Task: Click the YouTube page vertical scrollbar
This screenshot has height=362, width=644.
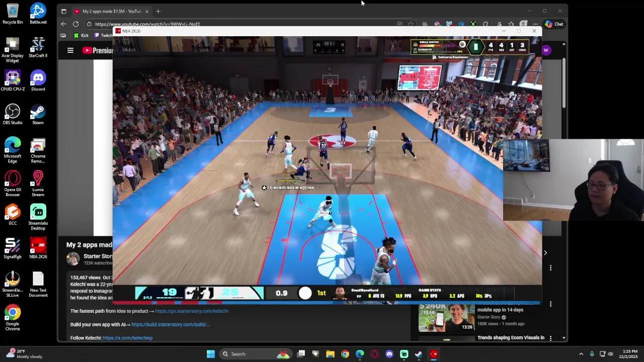Action: pyautogui.click(x=563, y=83)
